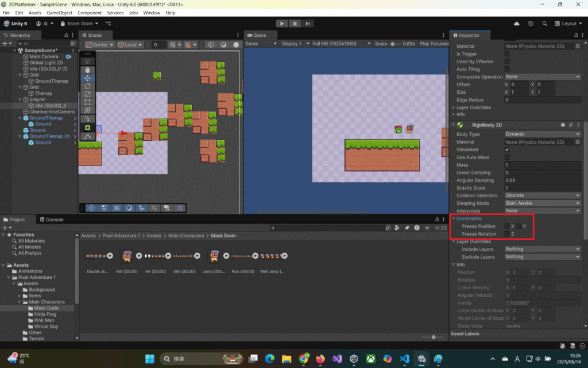Viewport: 588px width, 368px height.
Task: Adjust the Game view Scale slider
Action: click(x=392, y=44)
